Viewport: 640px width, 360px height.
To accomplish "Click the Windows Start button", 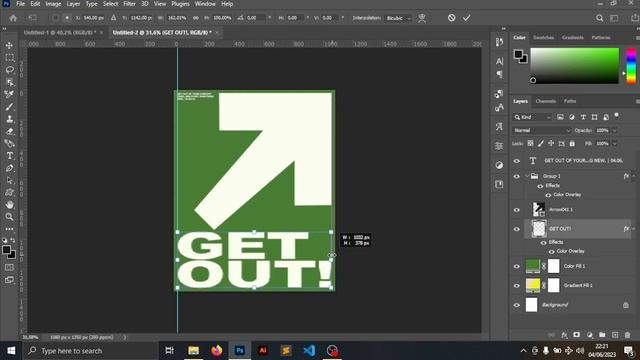I will 11,351.
